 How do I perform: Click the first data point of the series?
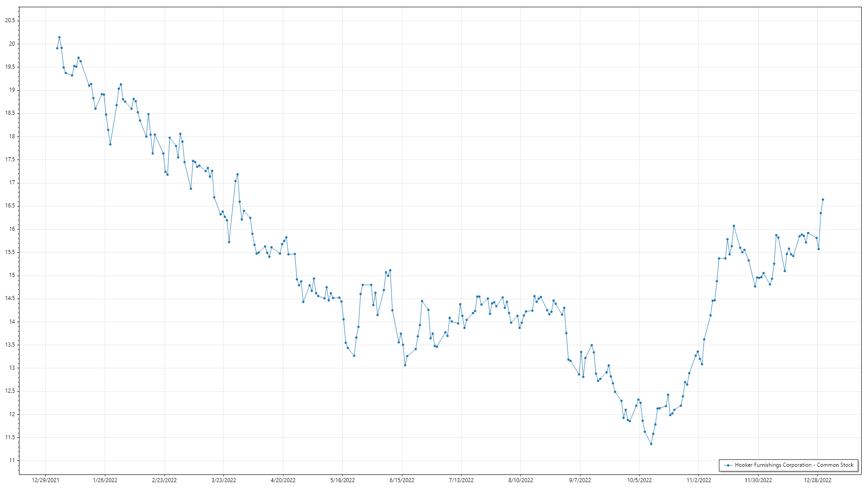tap(57, 48)
